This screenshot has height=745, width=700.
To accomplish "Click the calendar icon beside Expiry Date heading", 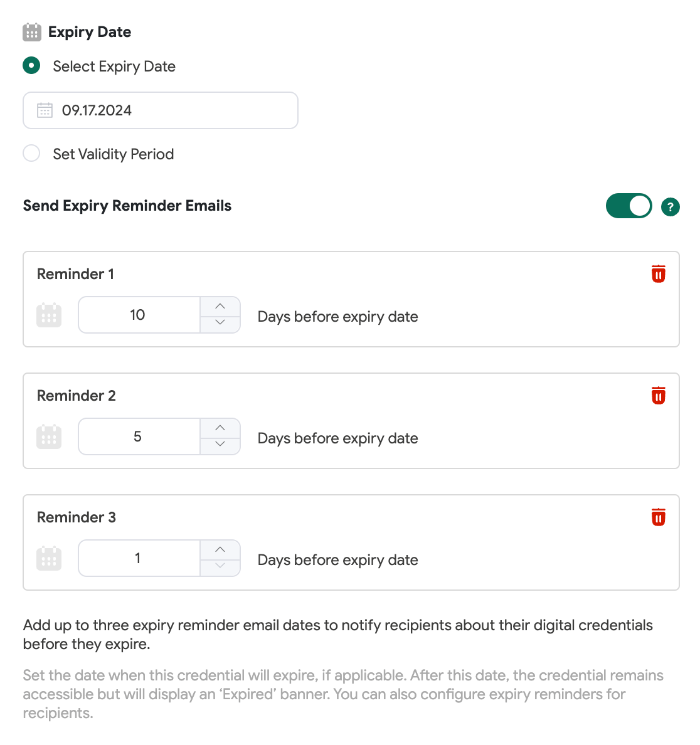I will point(32,31).
